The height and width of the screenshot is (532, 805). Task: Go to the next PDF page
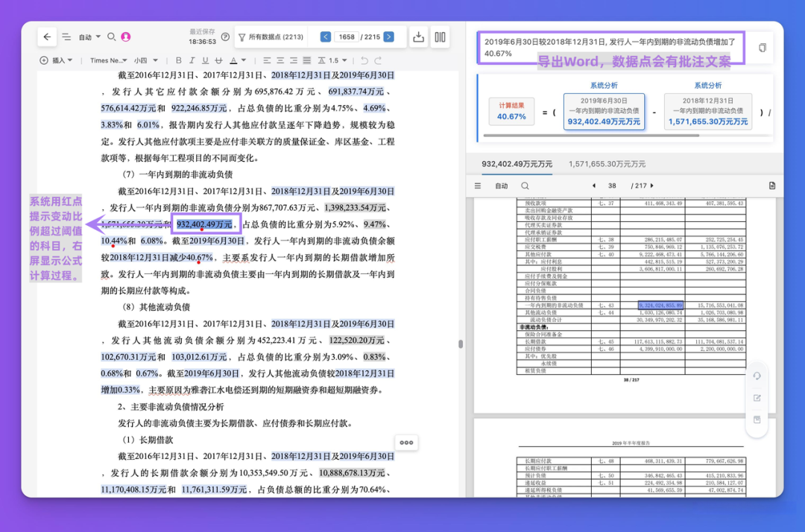click(x=652, y=186)
